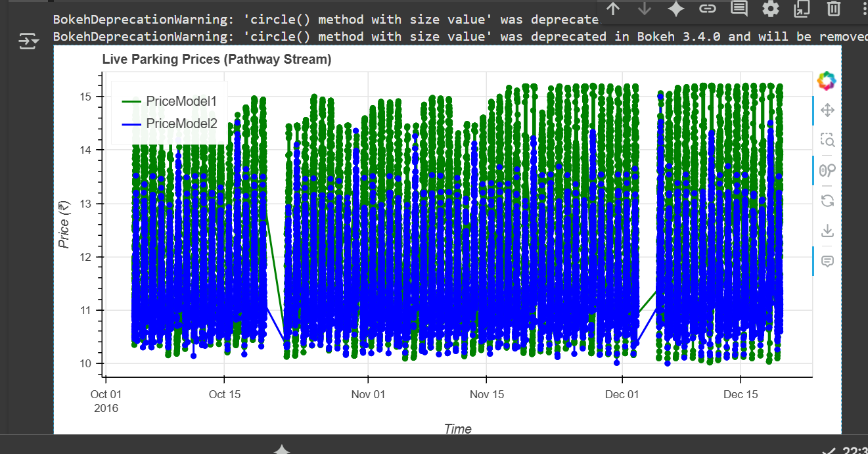Toggle cell output visibility icon at left
This screenshot has height=454, width=868.
(x=29, y=42)
